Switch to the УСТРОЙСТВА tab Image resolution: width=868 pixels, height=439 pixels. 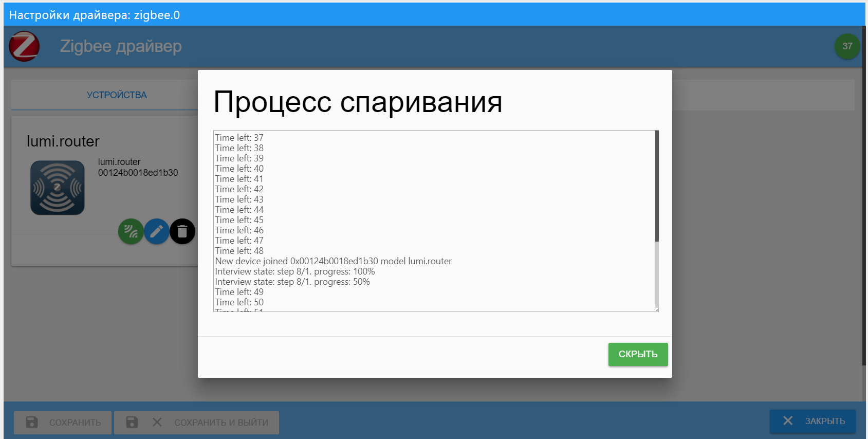click(117, 95)
